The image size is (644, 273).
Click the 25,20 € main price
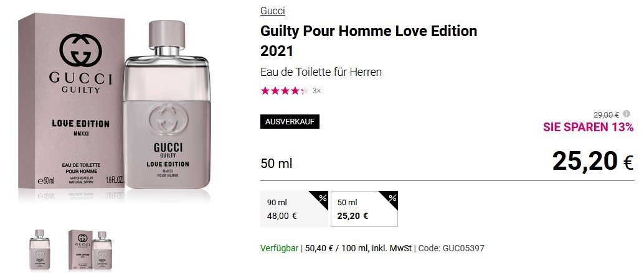click(593, 160)
